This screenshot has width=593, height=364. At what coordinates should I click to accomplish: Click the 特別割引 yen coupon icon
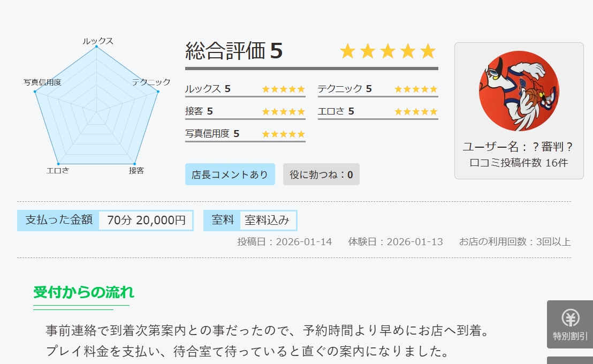(570, 319)
